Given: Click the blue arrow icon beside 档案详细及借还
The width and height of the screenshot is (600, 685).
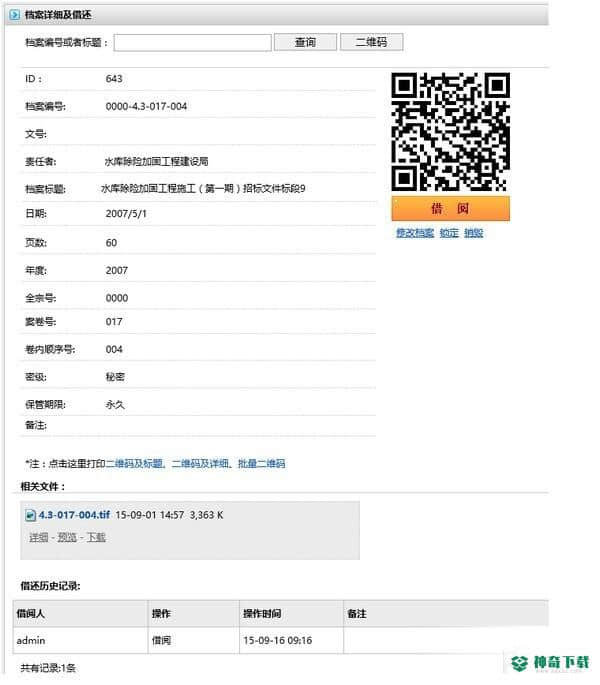Looking at the screenshot, I should [14, 14].
